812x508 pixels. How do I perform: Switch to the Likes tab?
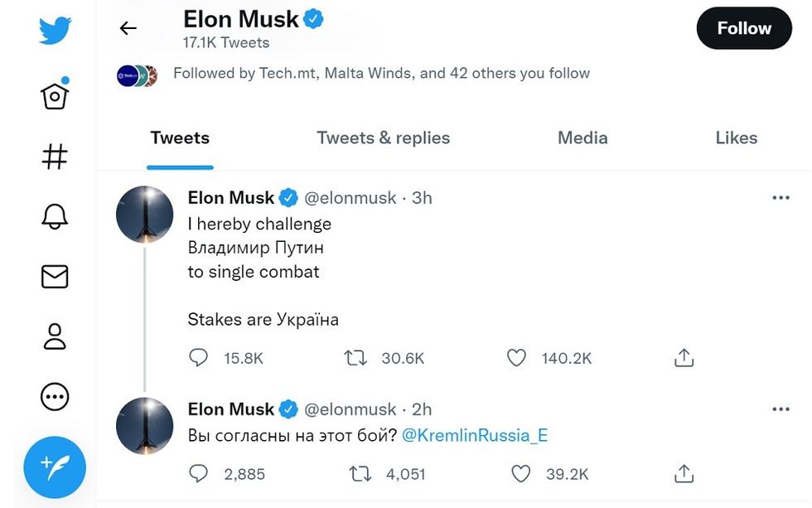tap(736, 138)
